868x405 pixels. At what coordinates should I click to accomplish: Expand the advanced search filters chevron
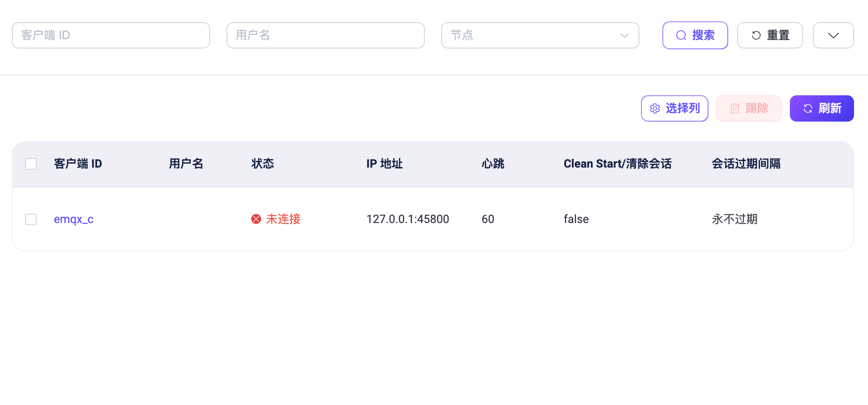pyautogui.click(x=833, y=35)
